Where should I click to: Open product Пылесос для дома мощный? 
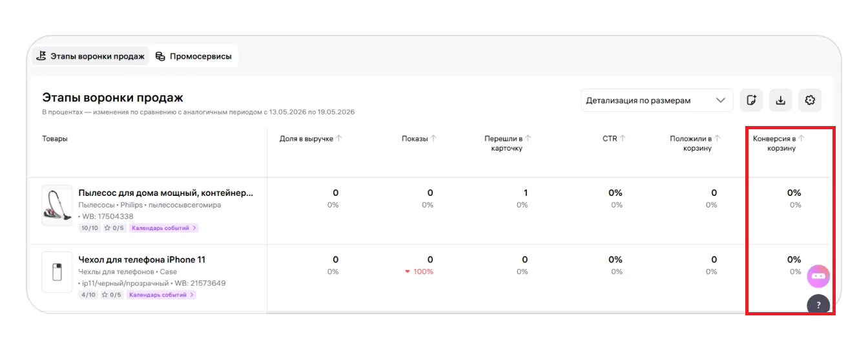coord(166,193)
